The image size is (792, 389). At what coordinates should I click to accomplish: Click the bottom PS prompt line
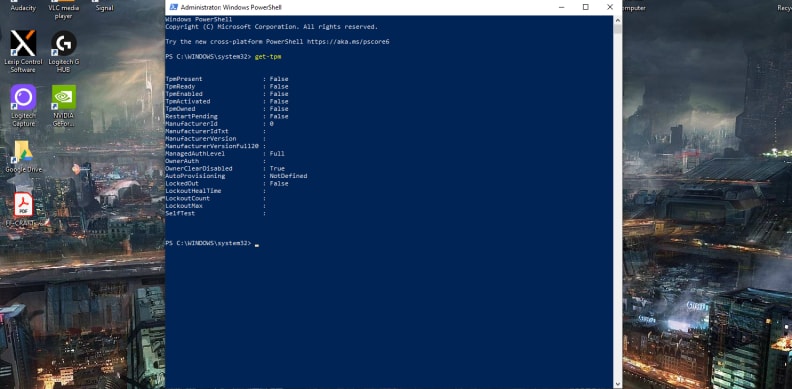click(x=212, y=244)
